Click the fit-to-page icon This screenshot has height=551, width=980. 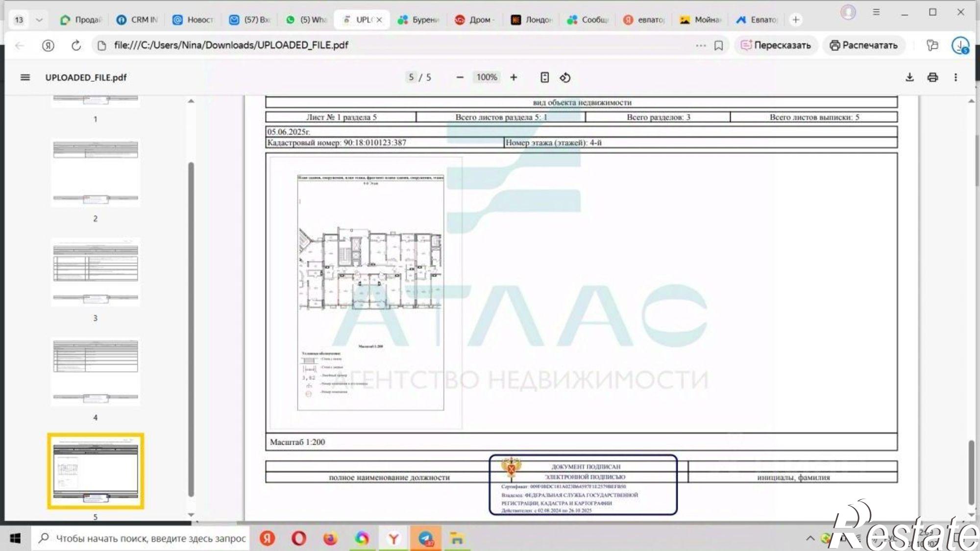pos(544,77)
